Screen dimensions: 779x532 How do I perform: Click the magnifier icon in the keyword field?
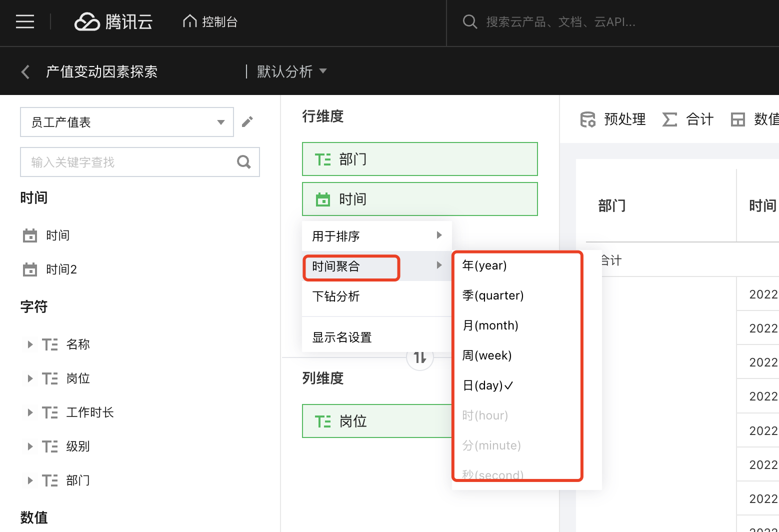click(x=244, y=162)
